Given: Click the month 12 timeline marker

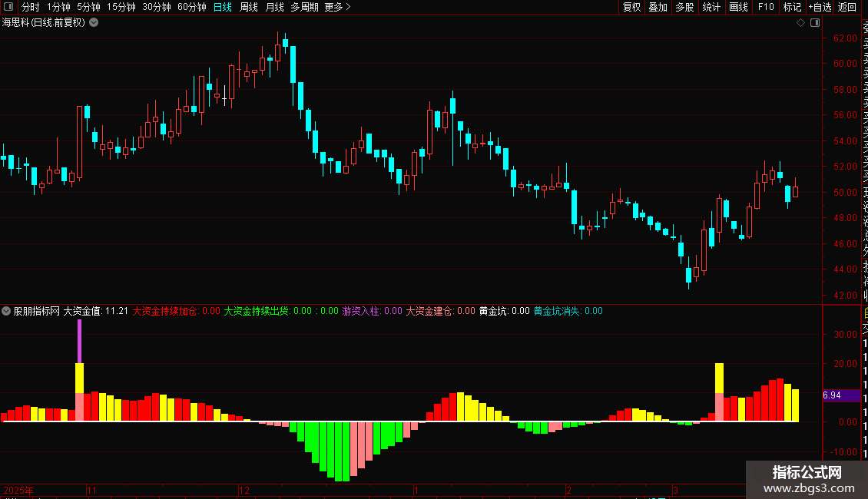Looking at the screenshot, I should click(244, 490).
